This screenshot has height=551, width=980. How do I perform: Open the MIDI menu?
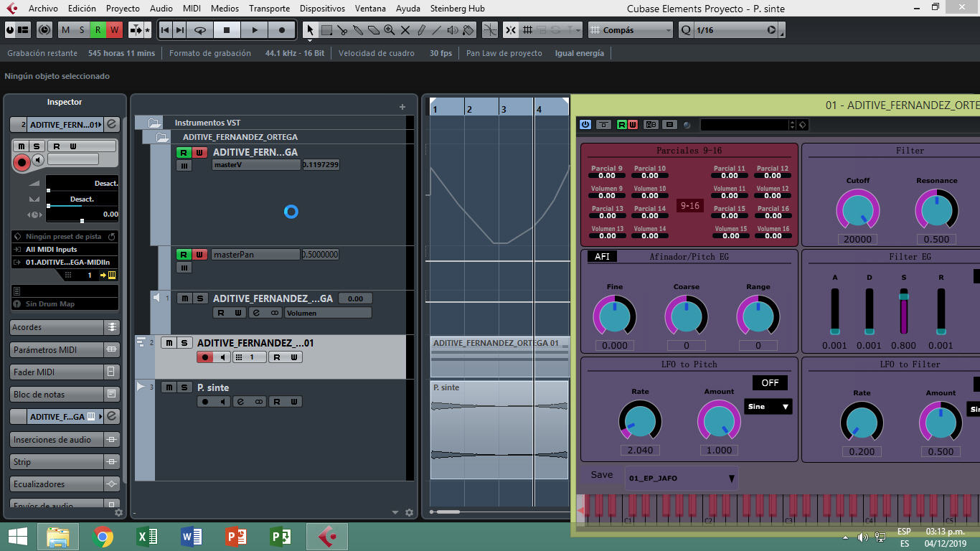pyautogui.click(x=192, y=9)
